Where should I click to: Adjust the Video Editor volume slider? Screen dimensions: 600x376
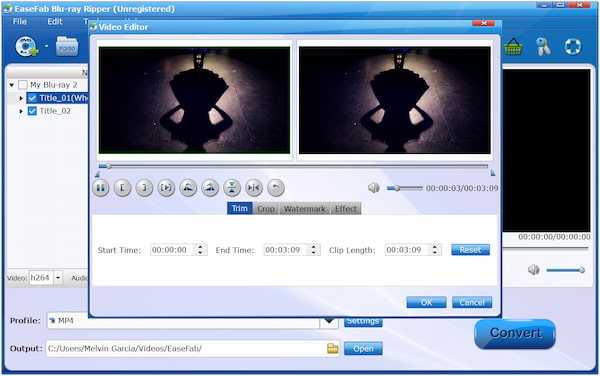pos(404,188)
